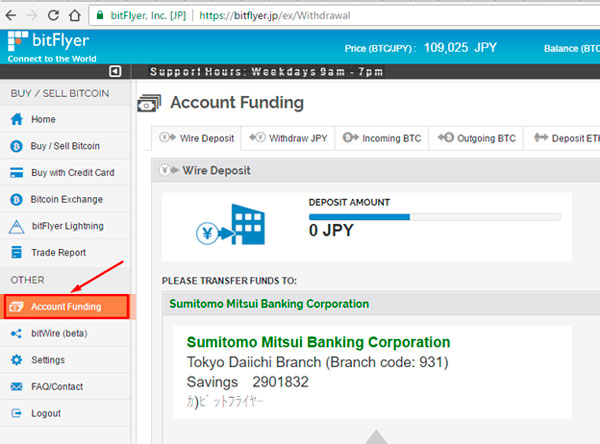600x444 pixels.
Task: View Trade Report
Action: pyautogui.click(x=65, y=253)
